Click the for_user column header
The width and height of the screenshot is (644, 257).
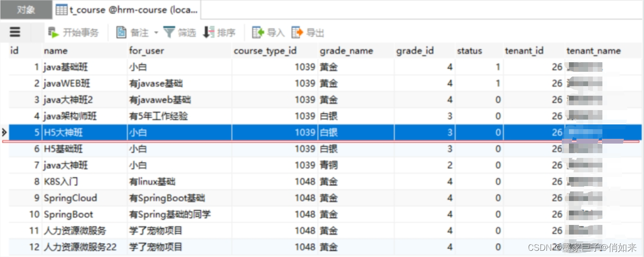pyautogui.click(x=179, y=51)
